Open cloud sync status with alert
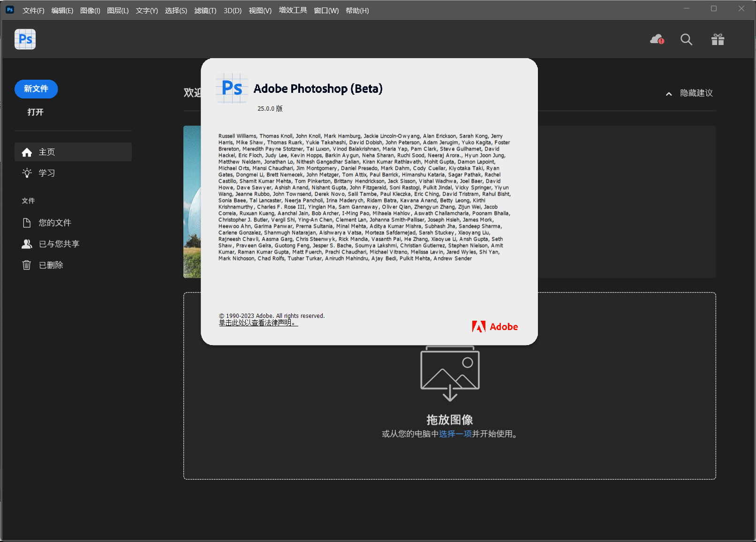This screenshot has height=542, width=756. [x=656, y=39]
